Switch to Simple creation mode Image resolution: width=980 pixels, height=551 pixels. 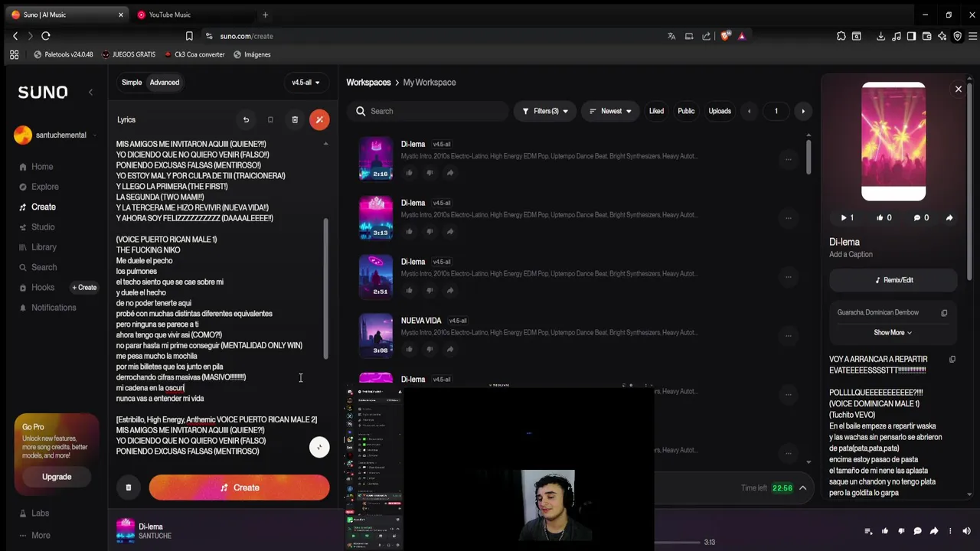pyautogui.click(x=132, y=83)
